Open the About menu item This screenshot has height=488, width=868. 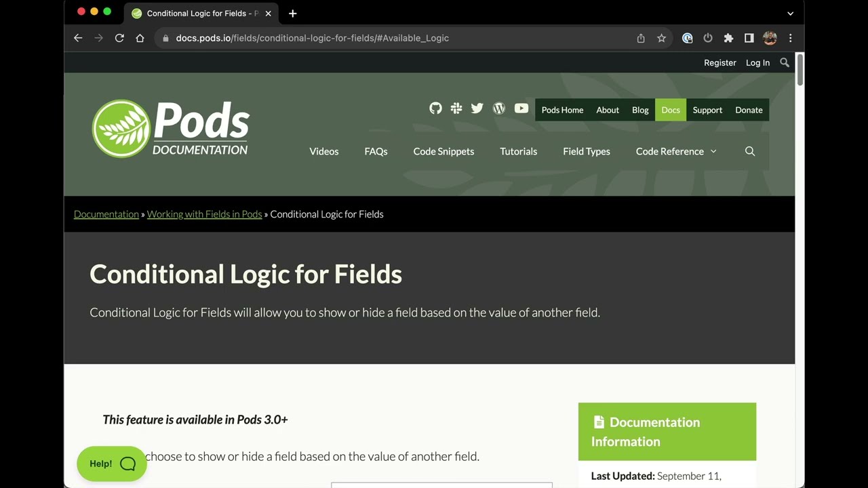pyautogui.click(x=608, y=110)
